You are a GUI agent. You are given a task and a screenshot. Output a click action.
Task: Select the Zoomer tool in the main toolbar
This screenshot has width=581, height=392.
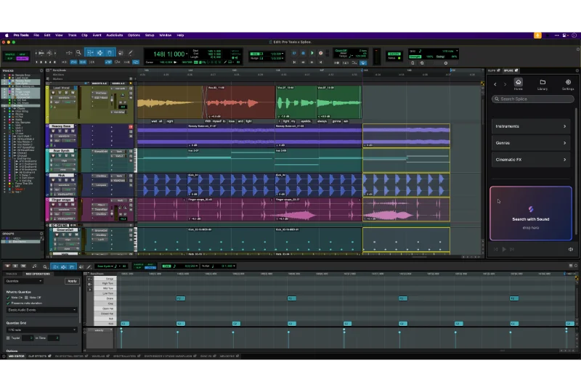(x=78, y=53)
